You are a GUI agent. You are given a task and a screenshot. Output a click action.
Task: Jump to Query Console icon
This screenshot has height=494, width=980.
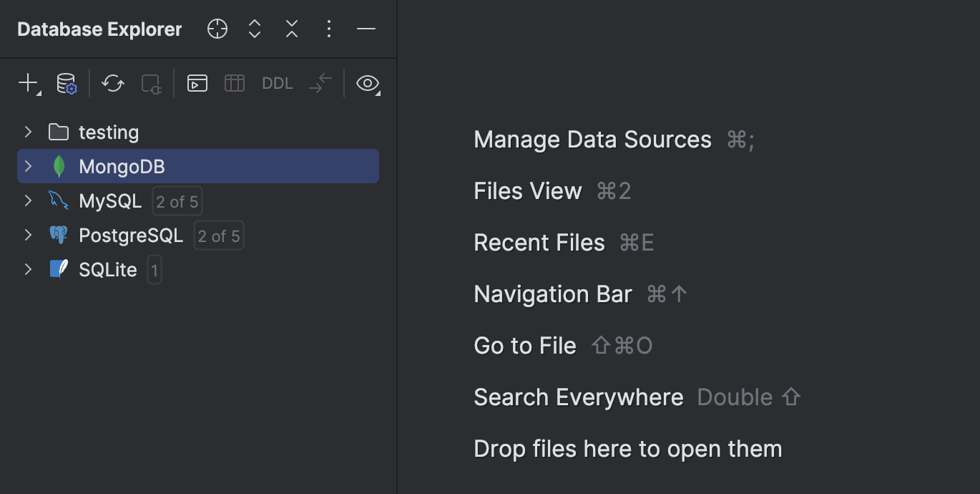click(197, 83)
